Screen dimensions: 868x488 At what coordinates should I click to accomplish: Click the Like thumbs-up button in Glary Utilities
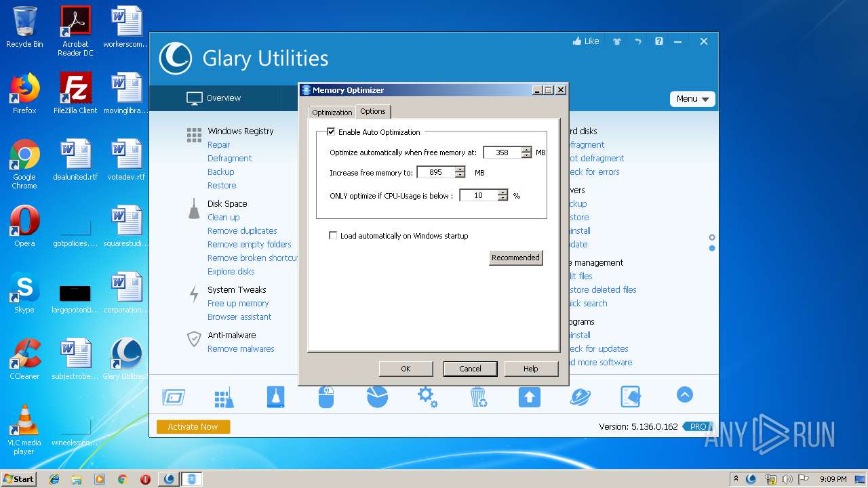pos(586,41)
